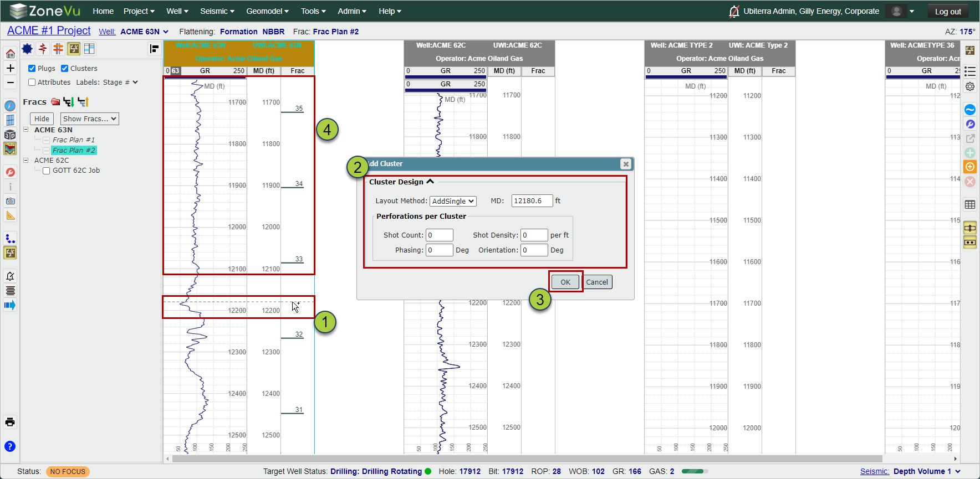This screenshot has height=479, width=980.
Task: Collapse the ACME 63N tree node
Action: [x=25, y=130]
